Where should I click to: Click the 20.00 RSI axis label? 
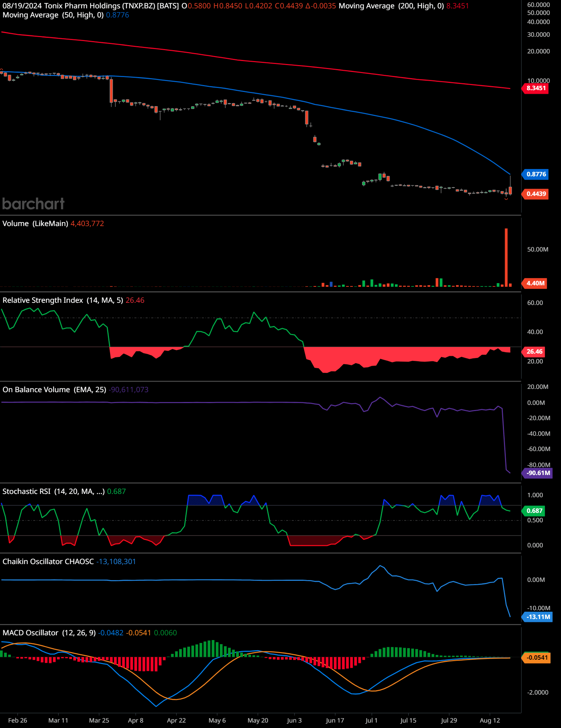pyautogui.click(x=535, y=361)
